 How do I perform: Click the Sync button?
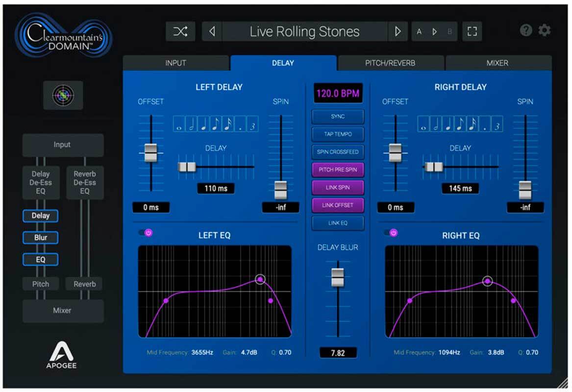tap(338, 117)
